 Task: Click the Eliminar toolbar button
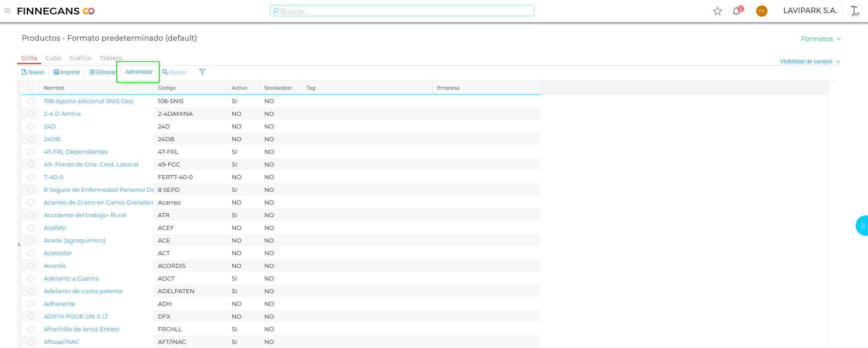(x=103, y=72)
